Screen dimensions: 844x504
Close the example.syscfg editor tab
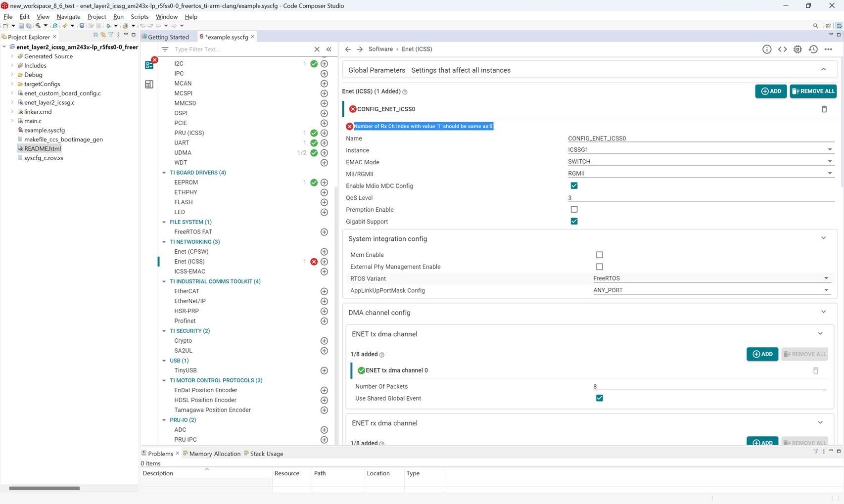click(253, 37)
